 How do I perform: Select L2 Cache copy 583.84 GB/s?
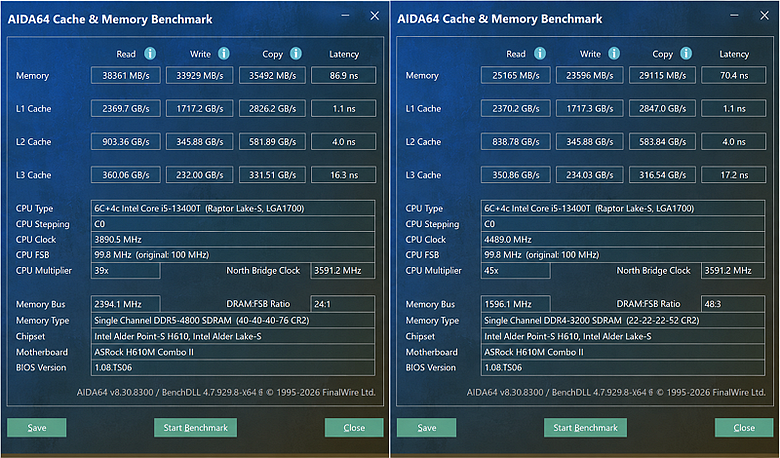[x=663, y=142]
